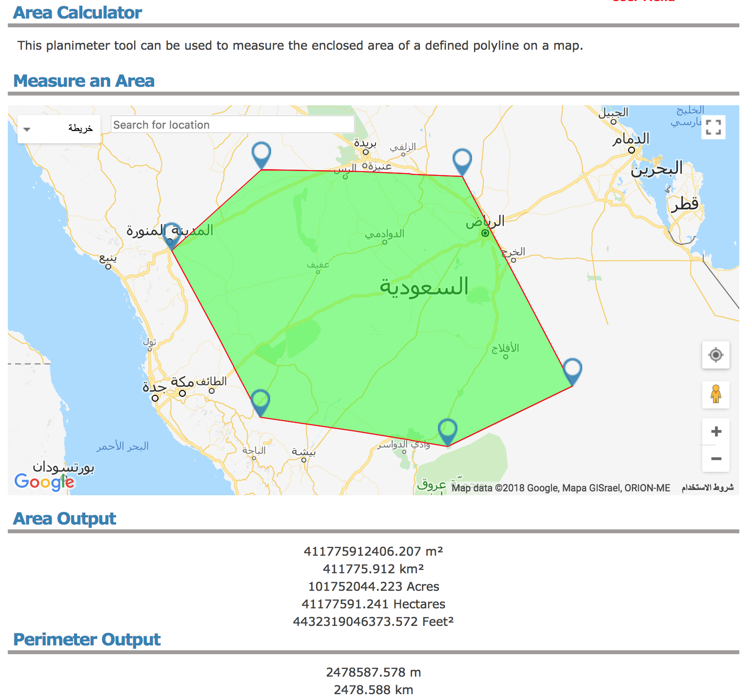Open the Google logo link
This screenshot has width=752, height=700.
44,482
